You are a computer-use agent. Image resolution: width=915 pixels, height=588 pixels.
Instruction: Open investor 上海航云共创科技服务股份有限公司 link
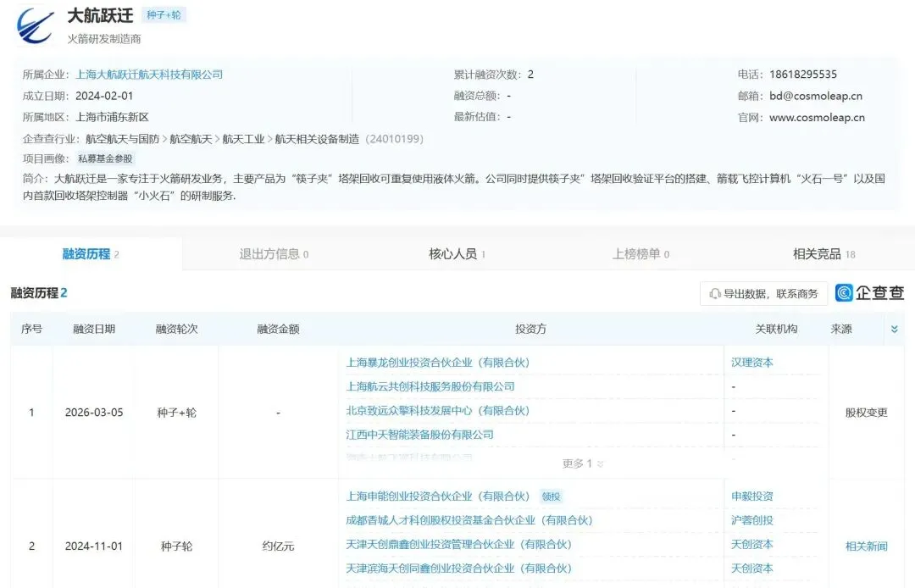tap(430, 386)
